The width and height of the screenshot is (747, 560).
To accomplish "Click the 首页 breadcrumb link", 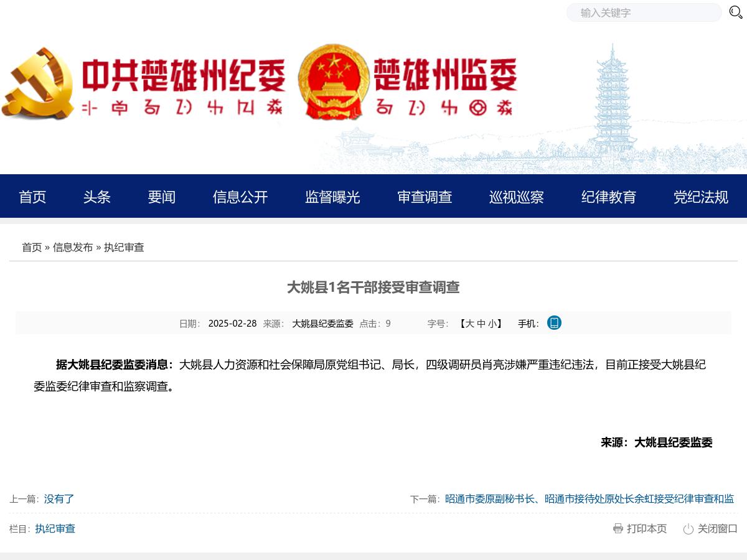I will point(32,247).
